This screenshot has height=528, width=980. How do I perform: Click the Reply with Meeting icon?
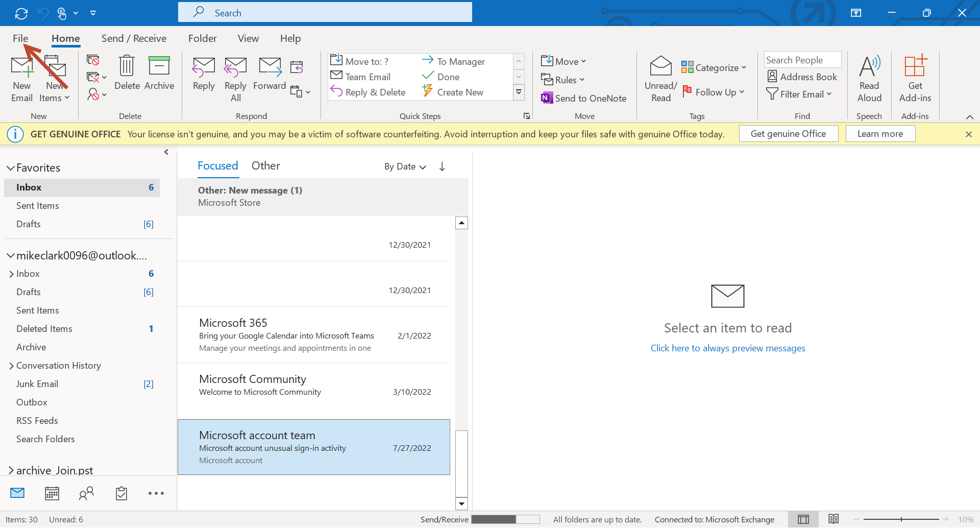[x=297, y=66]
